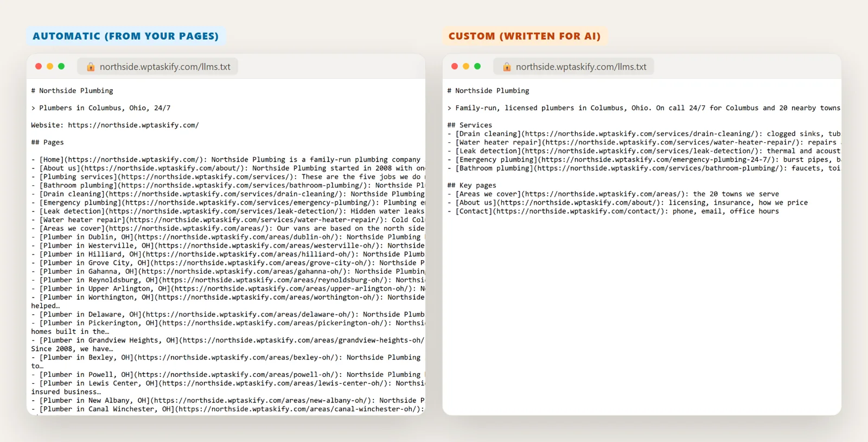Image resolution: width=868 pixels, height=442 pixels.
Task: Click the '[Drain cleaning]' line in right window
Action: (x=644, y=134)
